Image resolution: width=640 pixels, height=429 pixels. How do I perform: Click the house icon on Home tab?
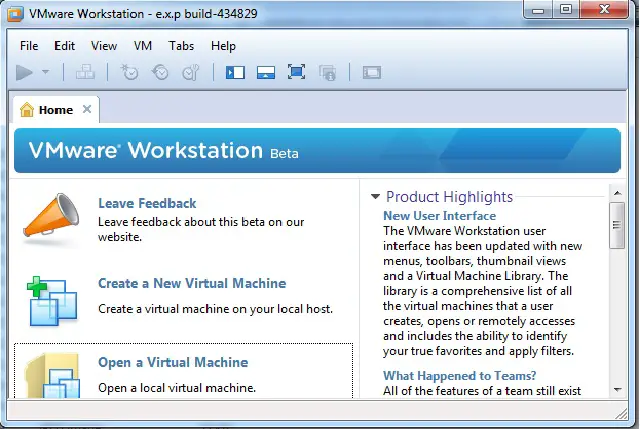27,110
